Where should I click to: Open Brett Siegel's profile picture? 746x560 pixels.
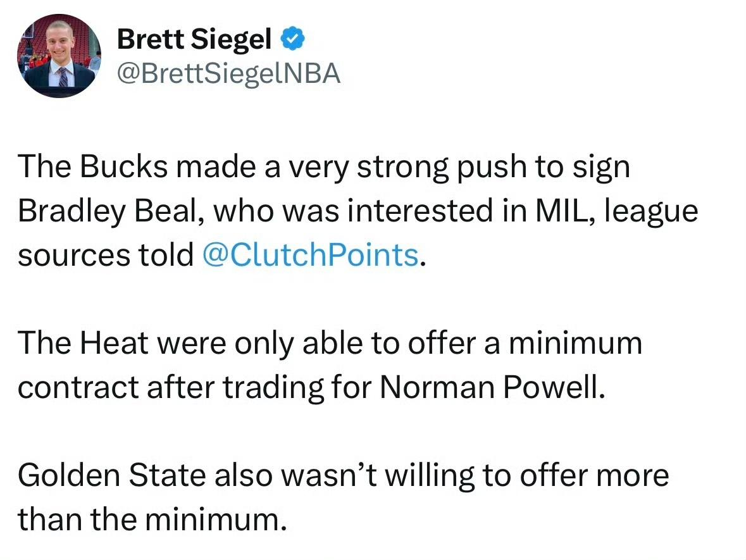59,56
